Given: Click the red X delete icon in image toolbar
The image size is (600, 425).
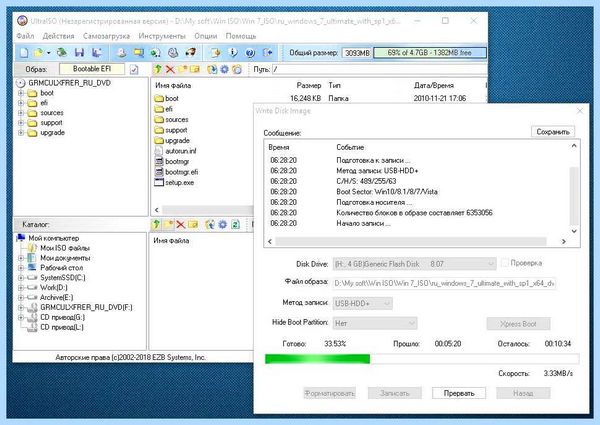Looking at the screenshot, I should (x=170, y=69).
